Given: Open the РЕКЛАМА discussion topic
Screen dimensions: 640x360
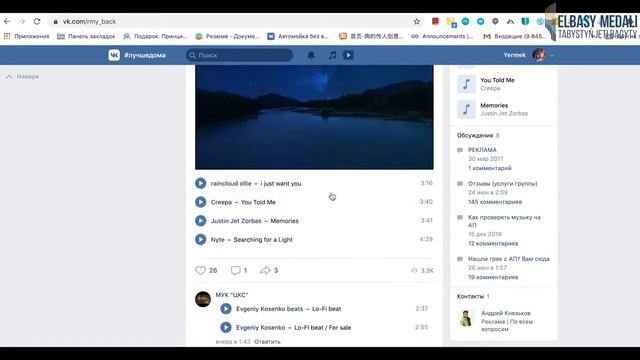Looking at the screenshot, I should coord(482,150).
